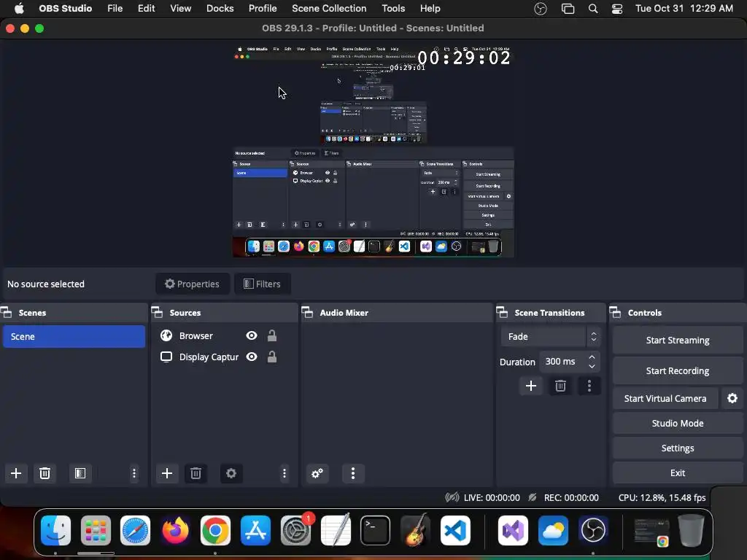747x560 pixels.
Task: Undock the Scenes panel via its dock icon
Action: click(x=6, y=313)
